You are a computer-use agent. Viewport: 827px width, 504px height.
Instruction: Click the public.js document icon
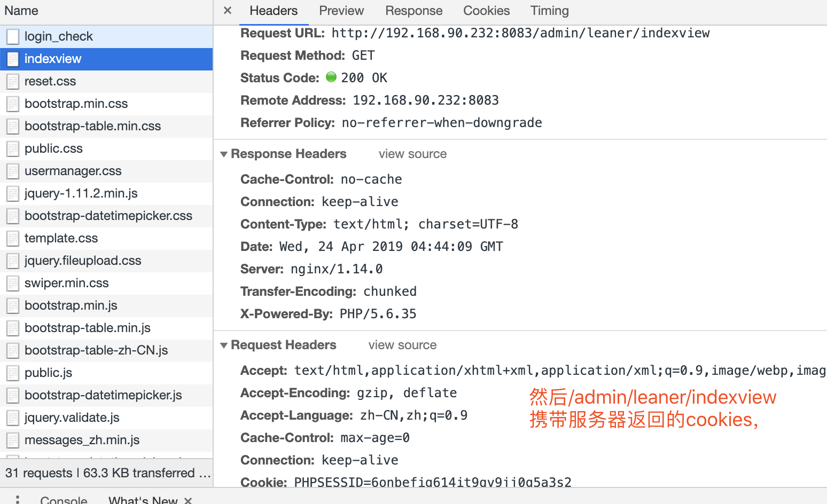pyautogui.click(x=13, y=373)
